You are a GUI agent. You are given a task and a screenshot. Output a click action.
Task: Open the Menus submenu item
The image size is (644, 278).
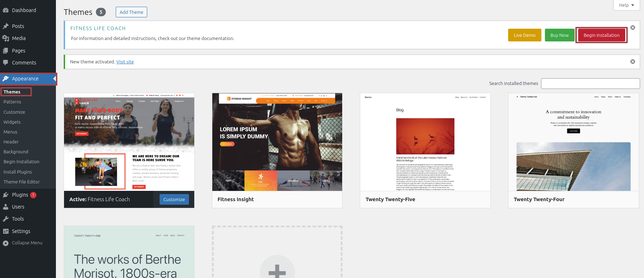point(10,132)
